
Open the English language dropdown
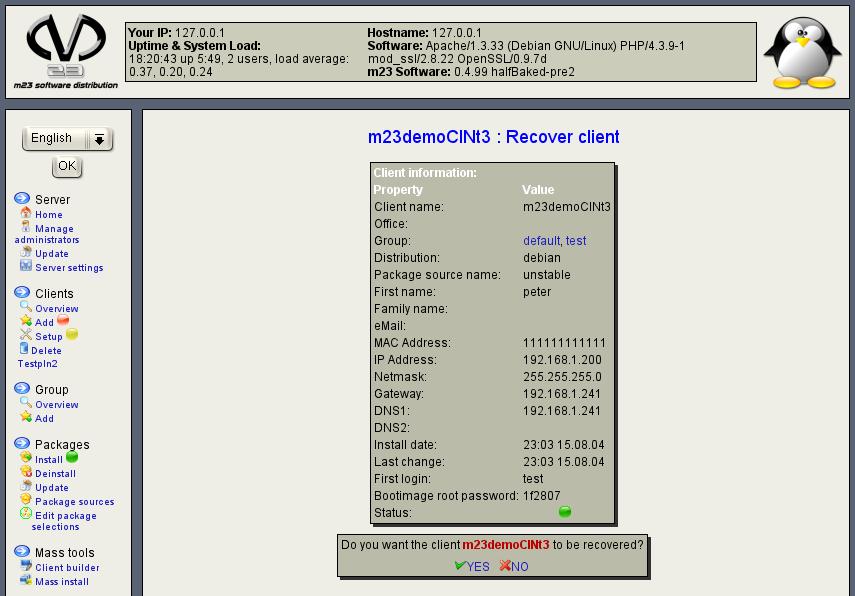67,139
